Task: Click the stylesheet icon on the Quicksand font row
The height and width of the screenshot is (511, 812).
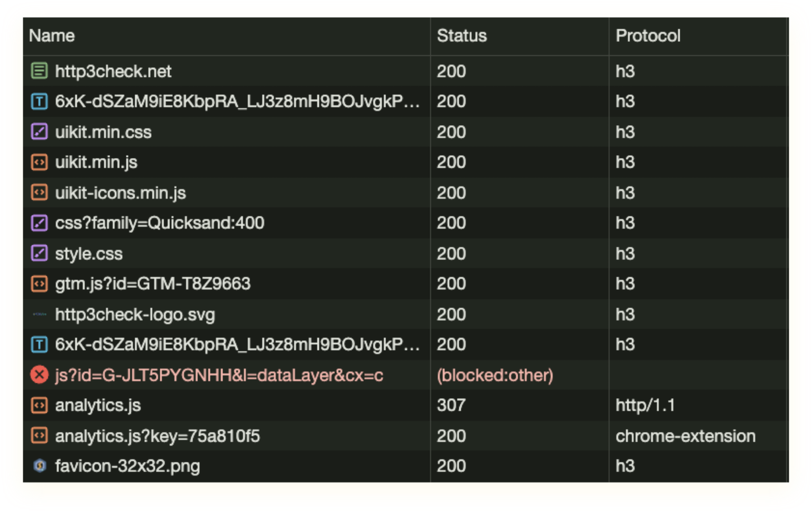Action: coord(40,223)
